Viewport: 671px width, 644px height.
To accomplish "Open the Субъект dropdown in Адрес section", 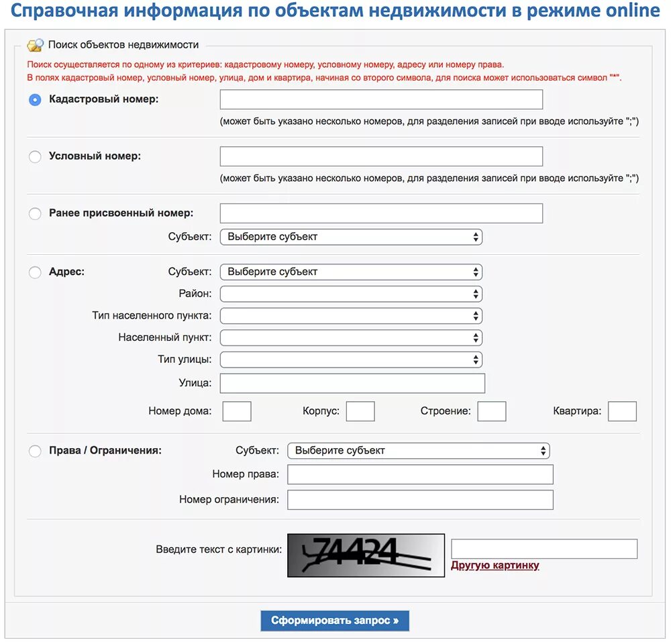I will coord(351,272).
